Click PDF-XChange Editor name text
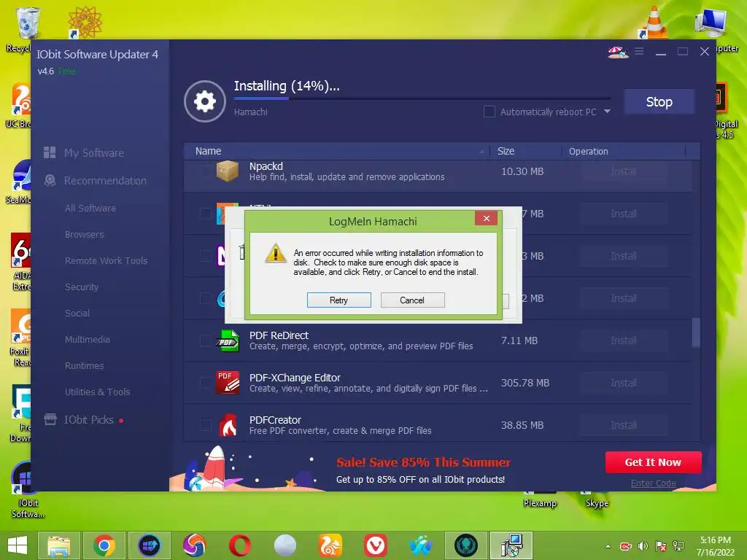Screen dimensions: 747x560 click(295, 378)
